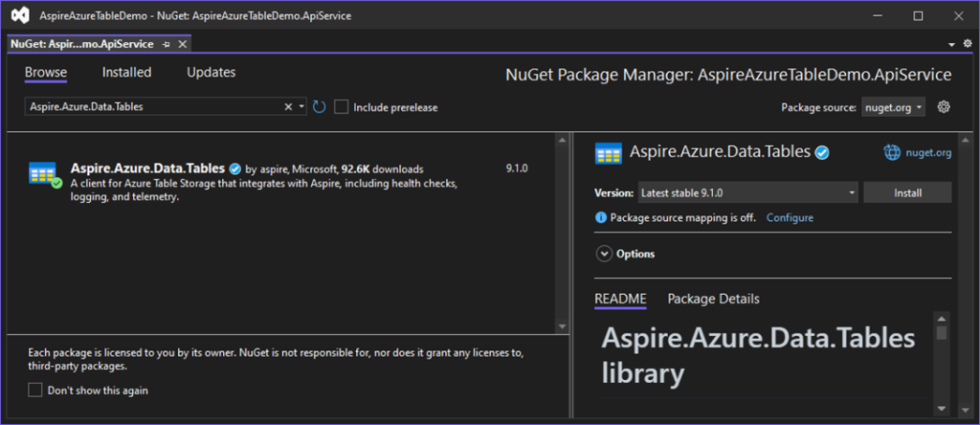The height and width of the screenshot is (425, 980).
Task: Pin the NuGet ApiService document tab
Action: point(167,44)
